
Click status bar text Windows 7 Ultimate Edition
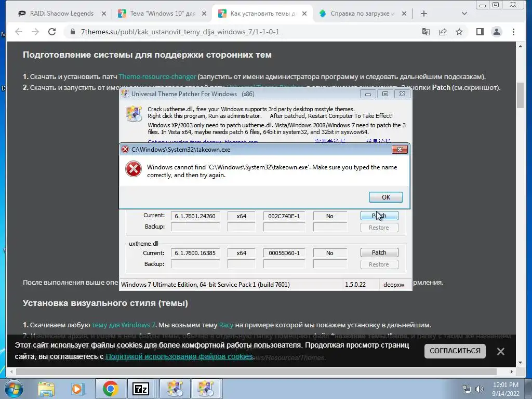coord(205,285)
